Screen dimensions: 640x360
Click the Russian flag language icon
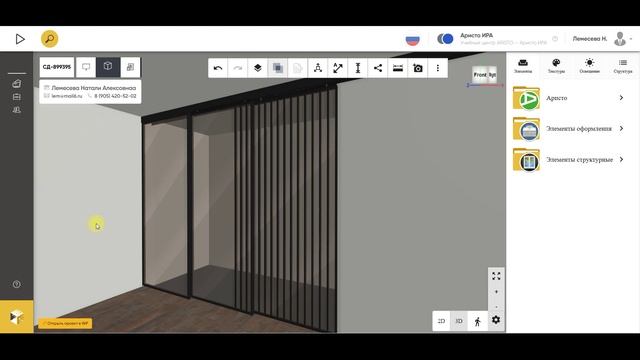[x=413, y=39]
